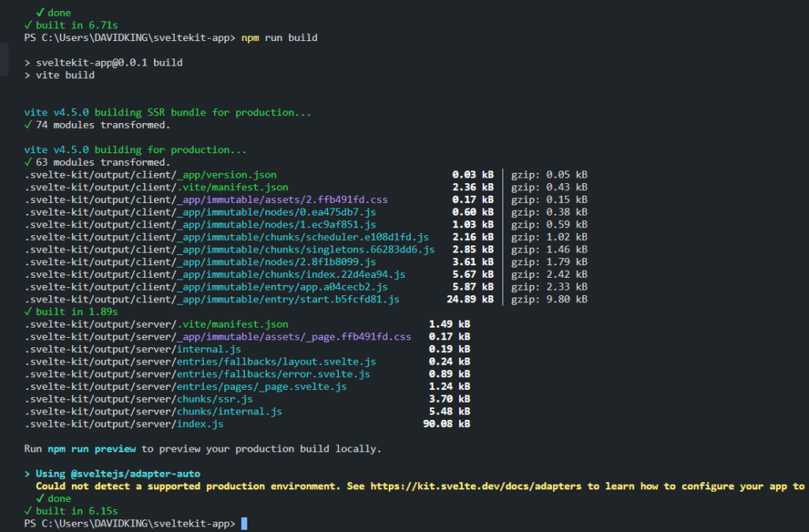The height and width of the screenshot is (532, 809).
Task: Open the client .vite/manifest.json path
Action: (x=156, y=187)
